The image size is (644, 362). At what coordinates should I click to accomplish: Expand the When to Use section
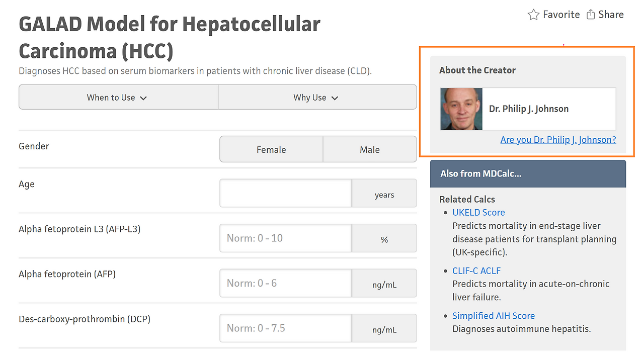118,98
